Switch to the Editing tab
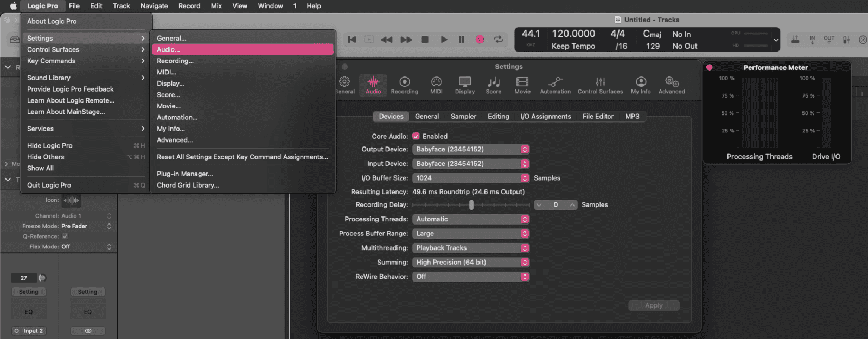This screenshot has width=868, height=339. [x=498, y=116]
